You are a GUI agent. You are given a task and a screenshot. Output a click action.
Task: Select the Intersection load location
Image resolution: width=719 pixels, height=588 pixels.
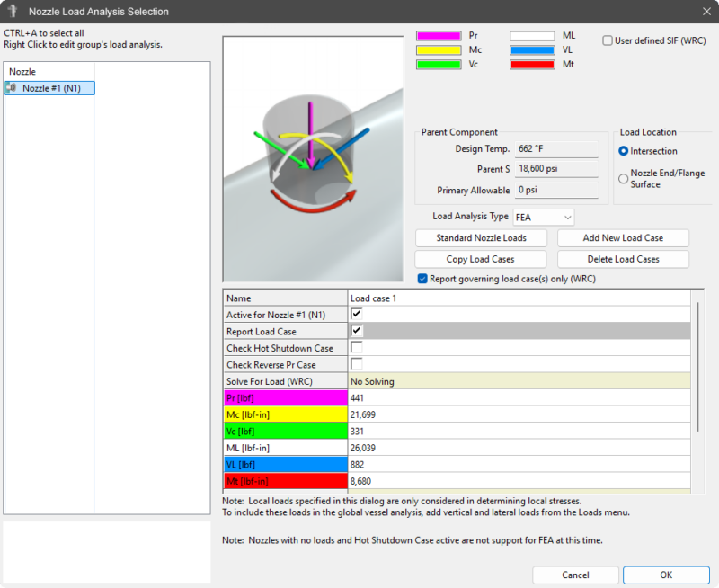622,151
